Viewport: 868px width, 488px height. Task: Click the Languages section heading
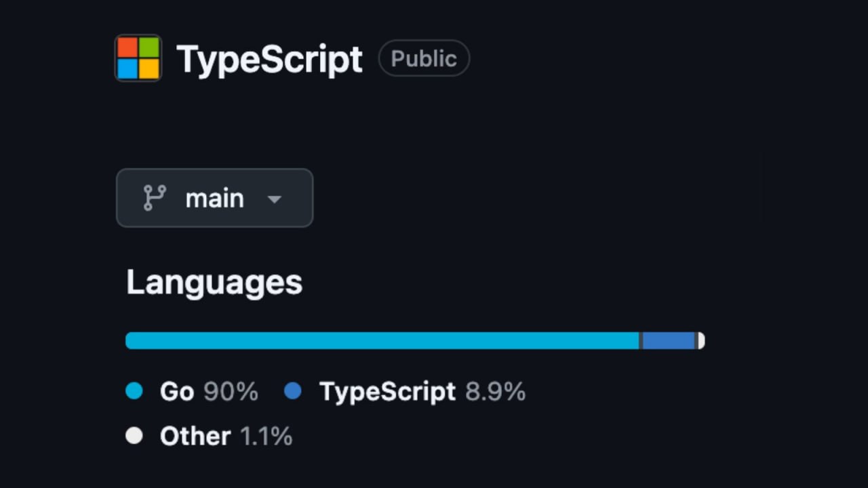click(214, 283)
